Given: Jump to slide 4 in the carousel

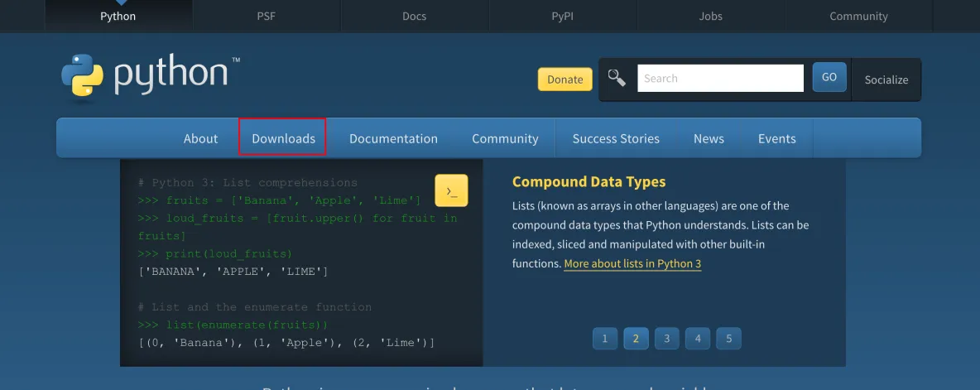Looking at the screenshot, I should [x=698, y=339].
